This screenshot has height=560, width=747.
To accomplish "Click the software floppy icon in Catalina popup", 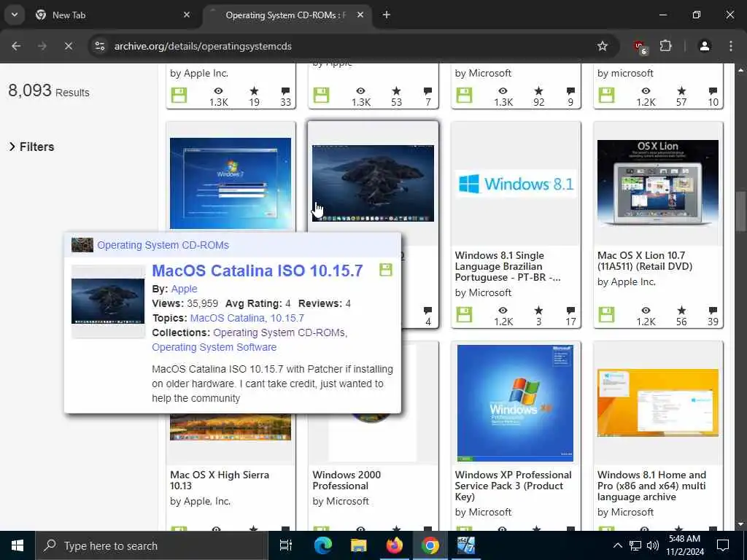I will pos(385,270).
